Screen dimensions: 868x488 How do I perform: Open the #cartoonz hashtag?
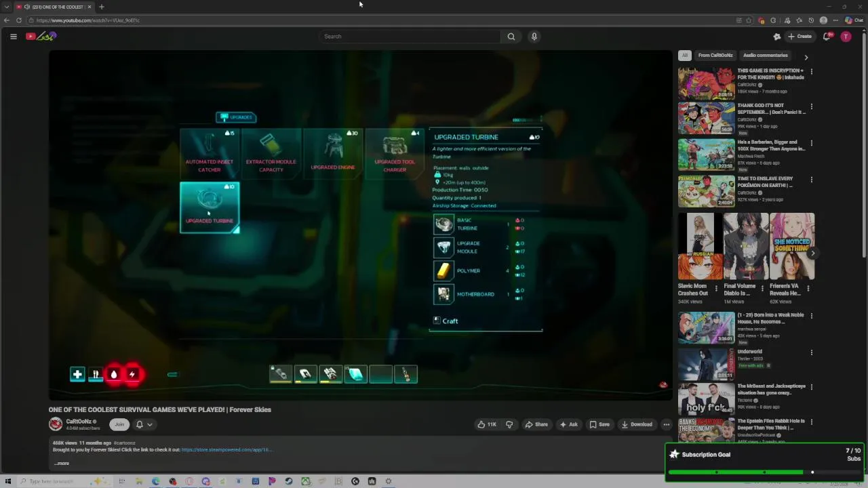[124, 443]
